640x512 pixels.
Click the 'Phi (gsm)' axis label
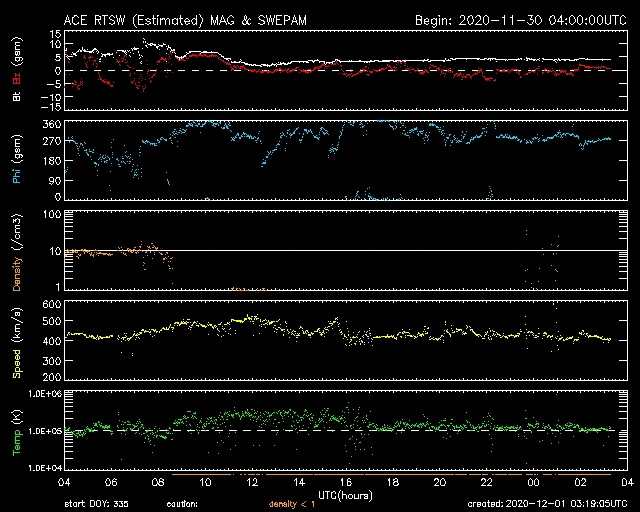[17, 159]
